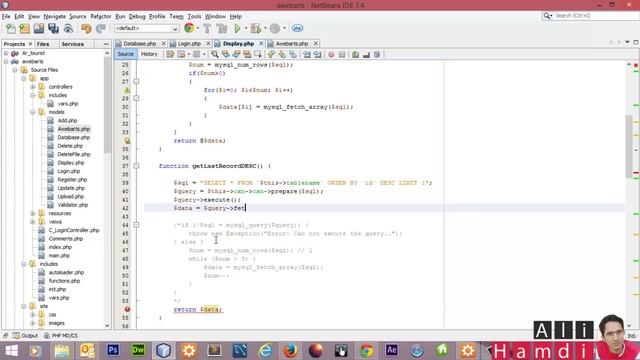Screen dimensions: 640x360
Task: Click the Comment icon in editor toolbar
Action: (356, 54)
